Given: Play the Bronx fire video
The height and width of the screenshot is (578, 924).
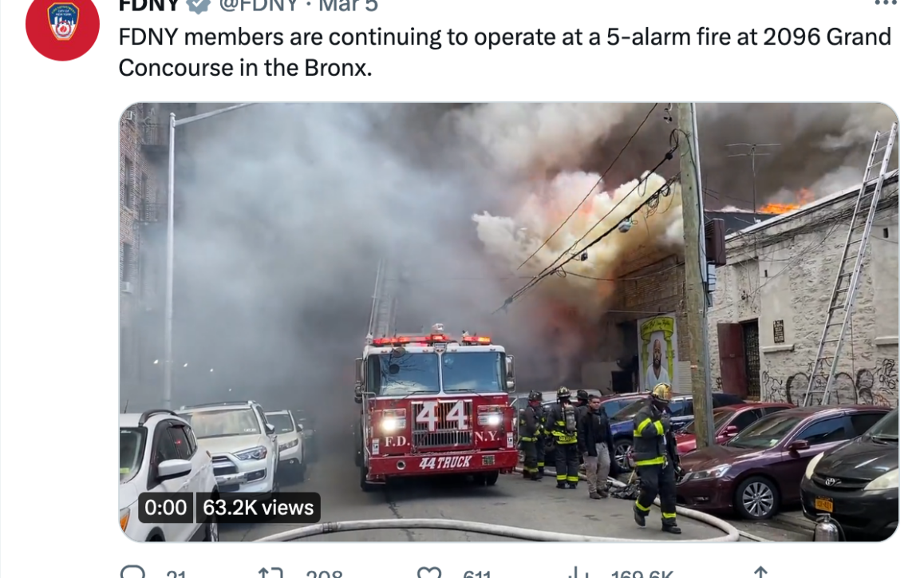Looking at the screenshot, I should [x=508, y=322].
